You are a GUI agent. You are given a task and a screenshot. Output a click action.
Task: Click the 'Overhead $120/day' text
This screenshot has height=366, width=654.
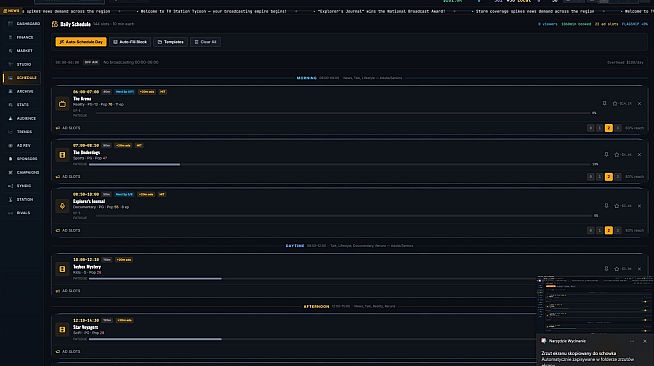point(625,62)
